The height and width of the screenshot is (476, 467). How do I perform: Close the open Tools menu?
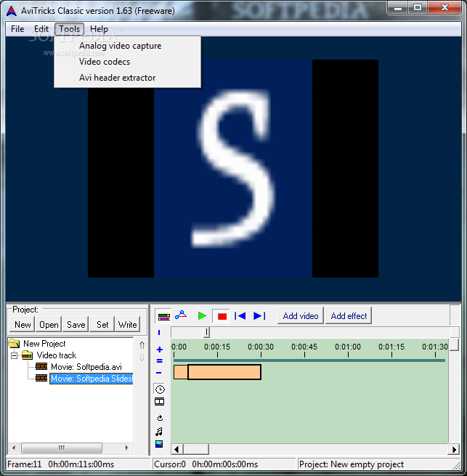click(x=69, y=29)
